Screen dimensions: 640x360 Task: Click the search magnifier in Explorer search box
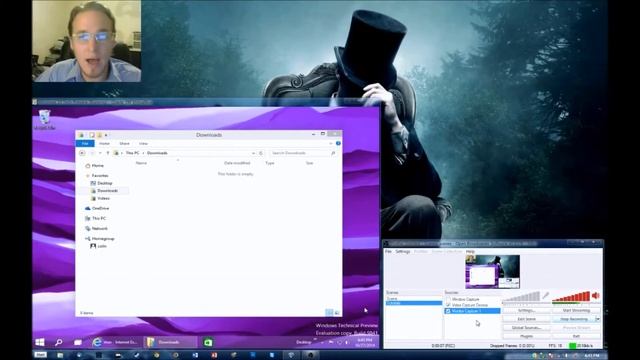pos(333,153)
